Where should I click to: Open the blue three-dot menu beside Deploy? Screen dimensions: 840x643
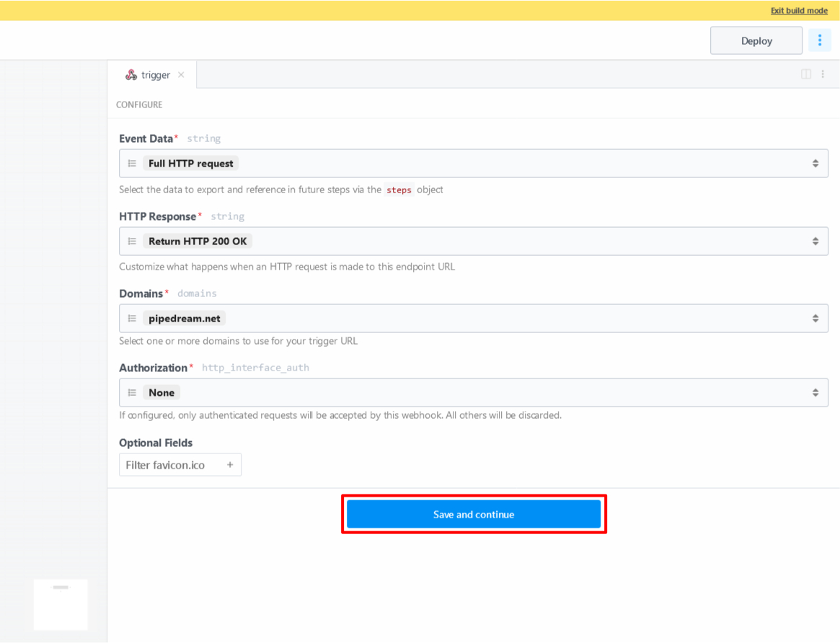[820, 40]
